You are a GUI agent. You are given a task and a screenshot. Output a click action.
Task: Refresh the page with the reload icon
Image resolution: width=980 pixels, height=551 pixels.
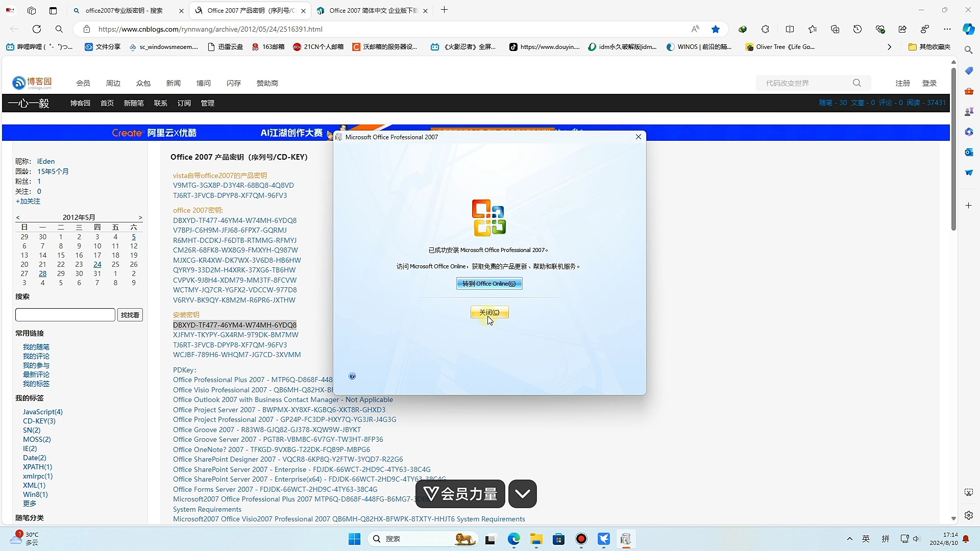click(x=36, y=29)
